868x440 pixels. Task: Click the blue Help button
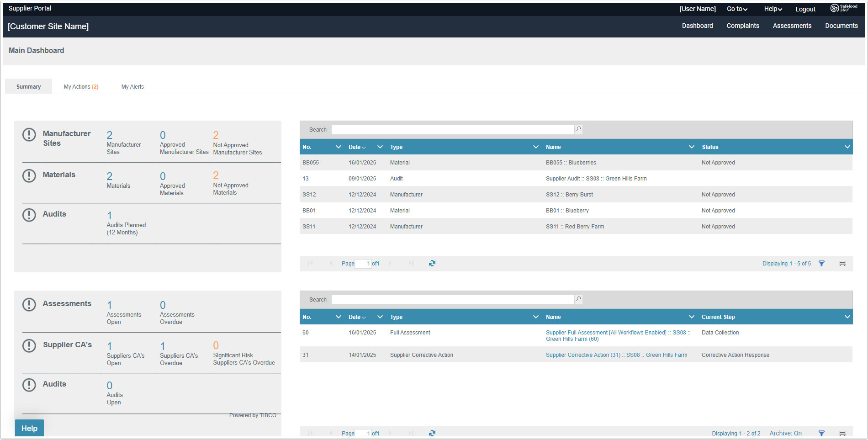pos(29,428)
